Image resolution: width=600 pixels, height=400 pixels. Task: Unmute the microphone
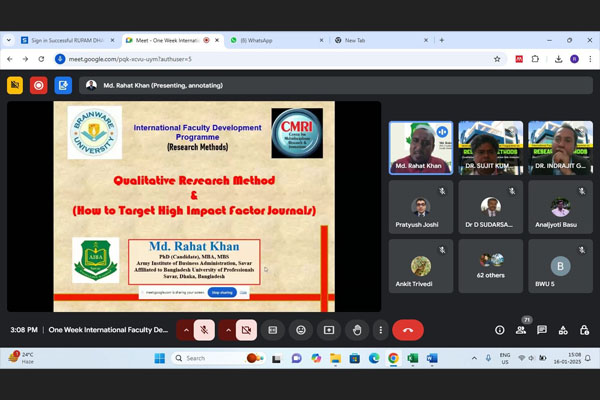[204, 329]
